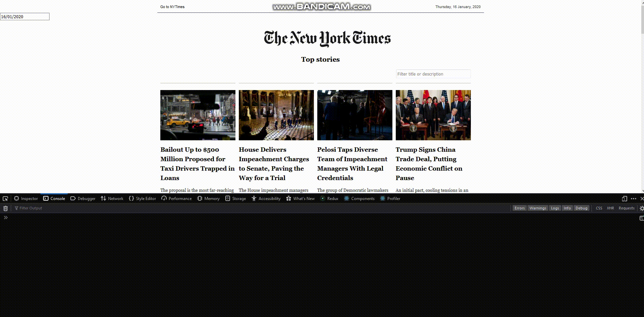This screenshot has width=644, height=317.
Task: Select the Console tab
Action: coord(54,199)
